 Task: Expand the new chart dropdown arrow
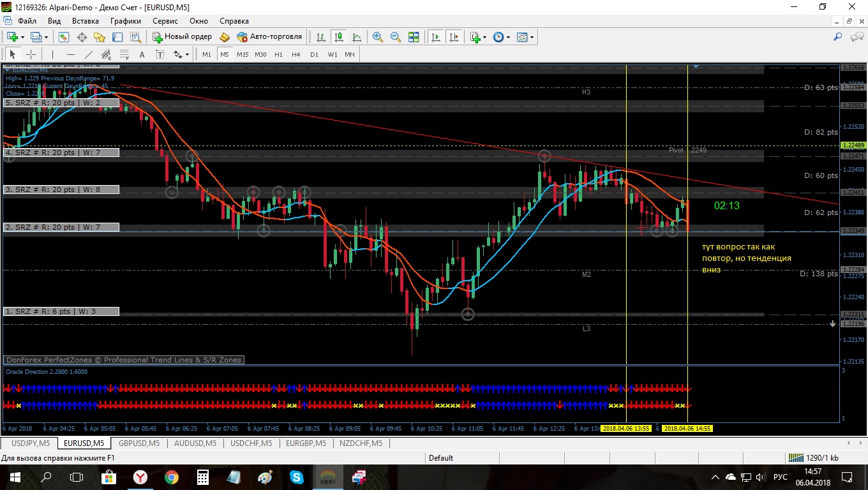22,37
